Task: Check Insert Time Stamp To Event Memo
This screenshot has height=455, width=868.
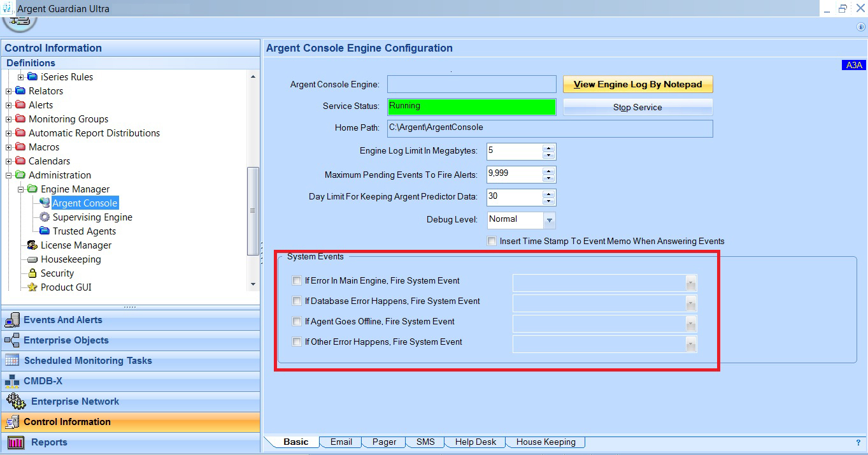Action: pyautogui.click(x=492, y=242)
